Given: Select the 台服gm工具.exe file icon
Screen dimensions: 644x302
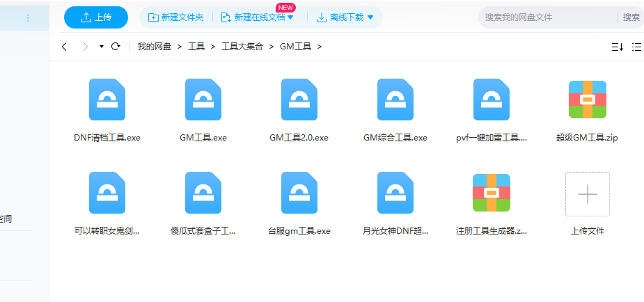Looking at the screenshot, I should [299, 193].
